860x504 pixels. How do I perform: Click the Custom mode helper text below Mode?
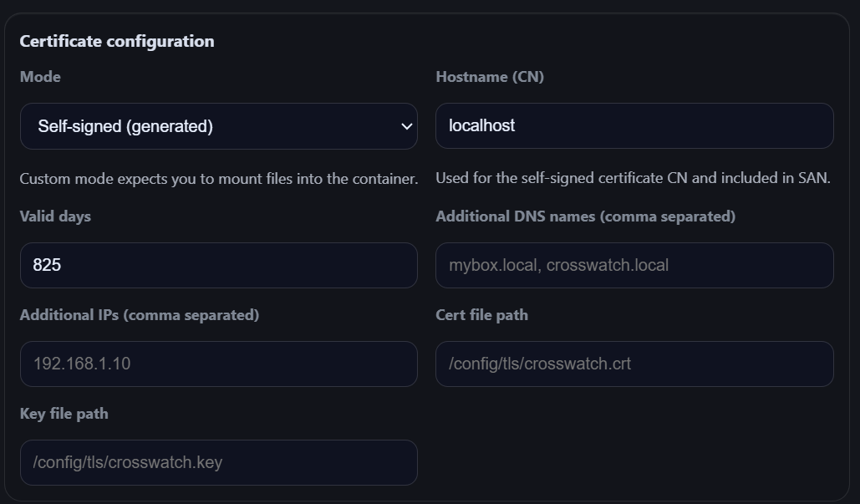[x=218, y=179]
